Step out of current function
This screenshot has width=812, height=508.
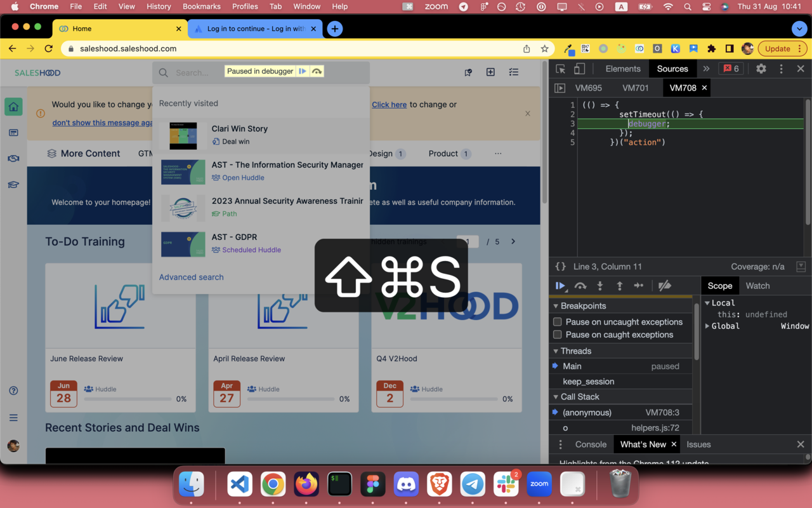click(619, 286)
